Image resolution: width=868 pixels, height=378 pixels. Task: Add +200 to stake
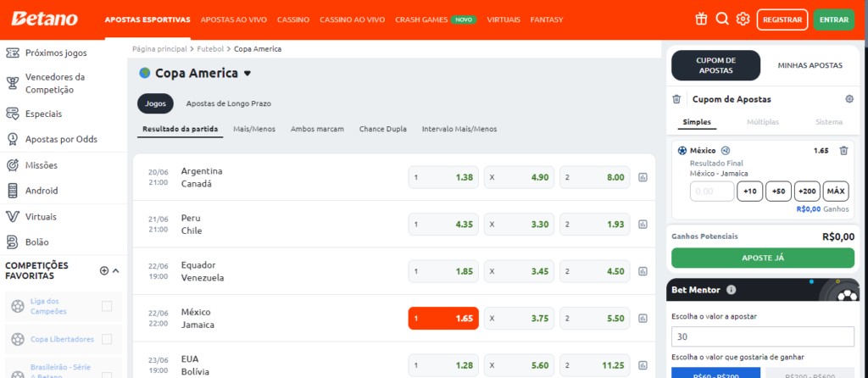(x=807, y=191)
